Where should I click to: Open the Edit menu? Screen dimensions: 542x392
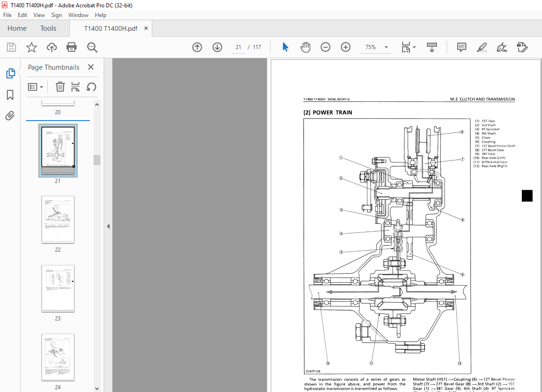point(22,15)
